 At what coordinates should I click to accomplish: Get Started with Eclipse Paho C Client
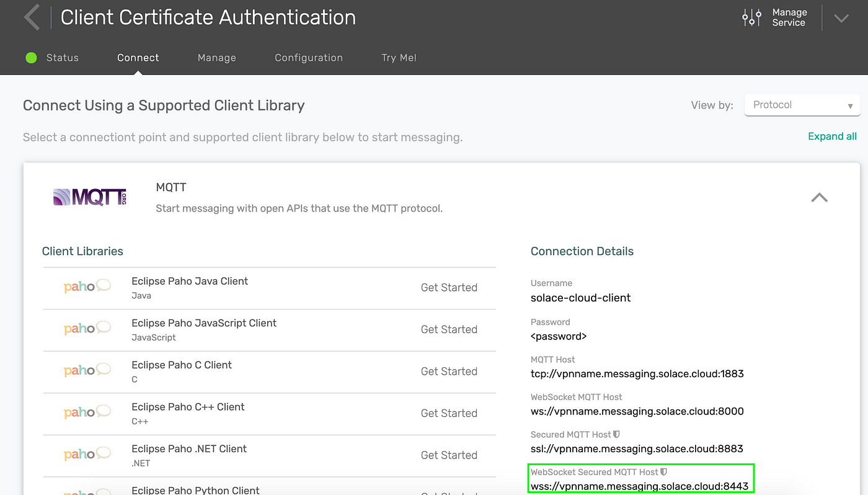click(449, 371)
